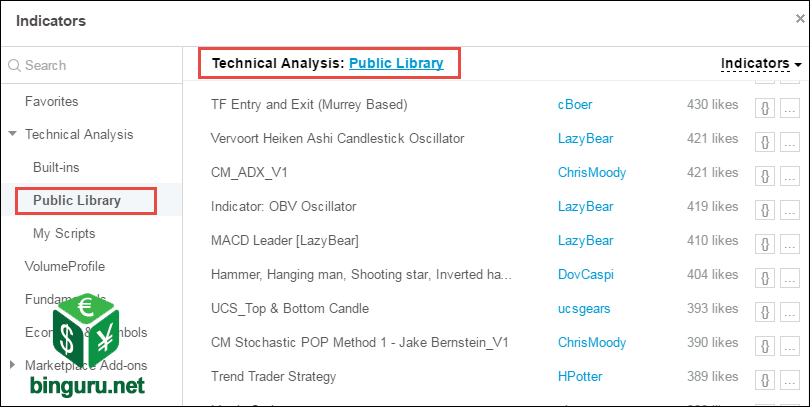Collapse the Technical Analysis tree section

click(x=12, y=134)
